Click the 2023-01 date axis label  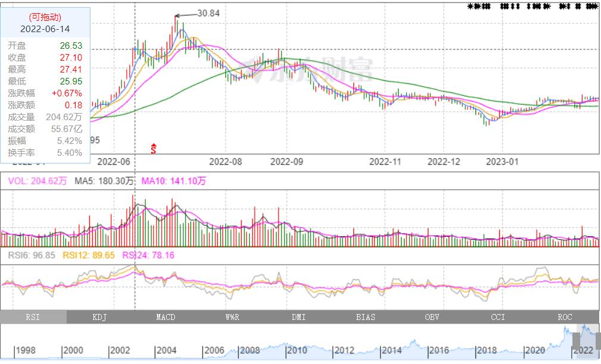coord(502,162)
